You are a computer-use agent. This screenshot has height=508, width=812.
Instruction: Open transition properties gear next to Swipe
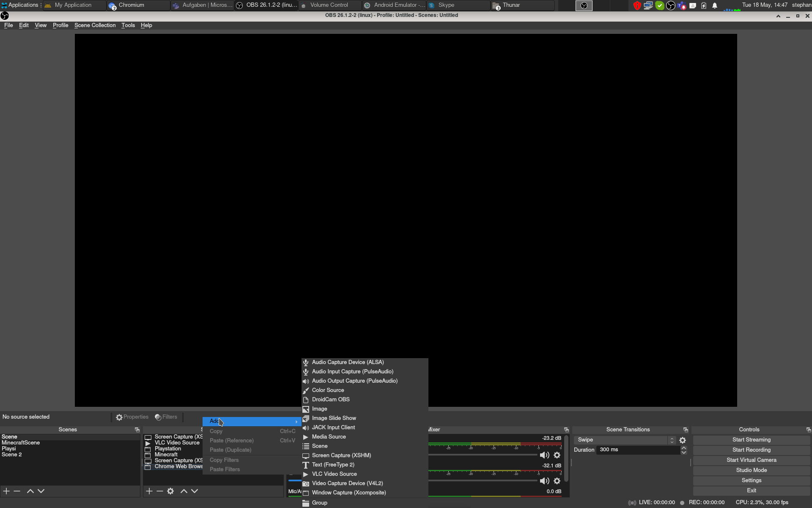tap(683, 440)
